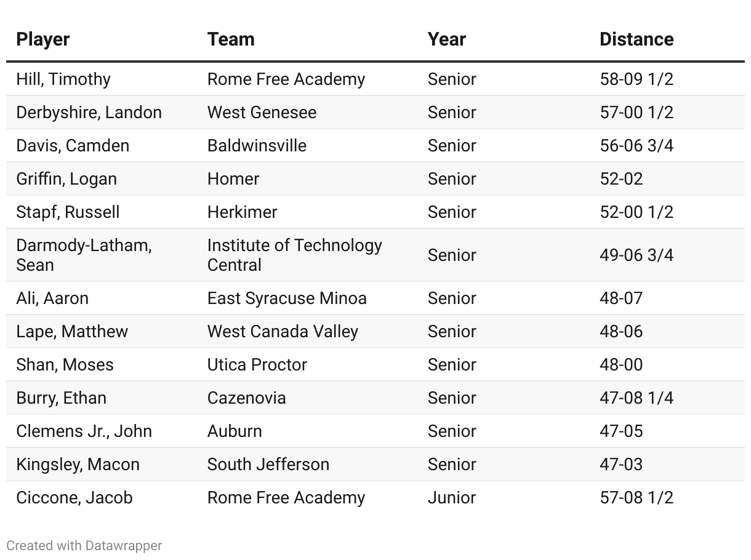Select the Hill, Timothy player cell
This screenshot has height=560, width=751.
click(63, 79)
